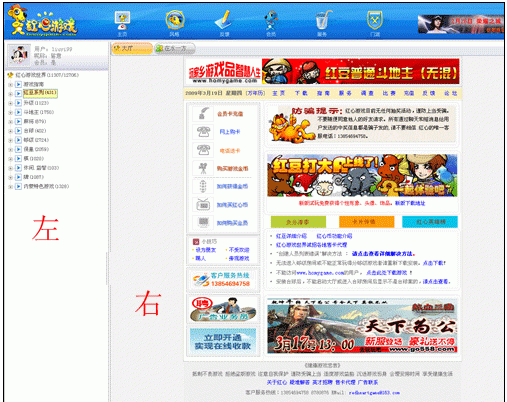Click the TV icon beside 如何买红心币
Viewport: 507px width, 402px height.
(203, 205)
